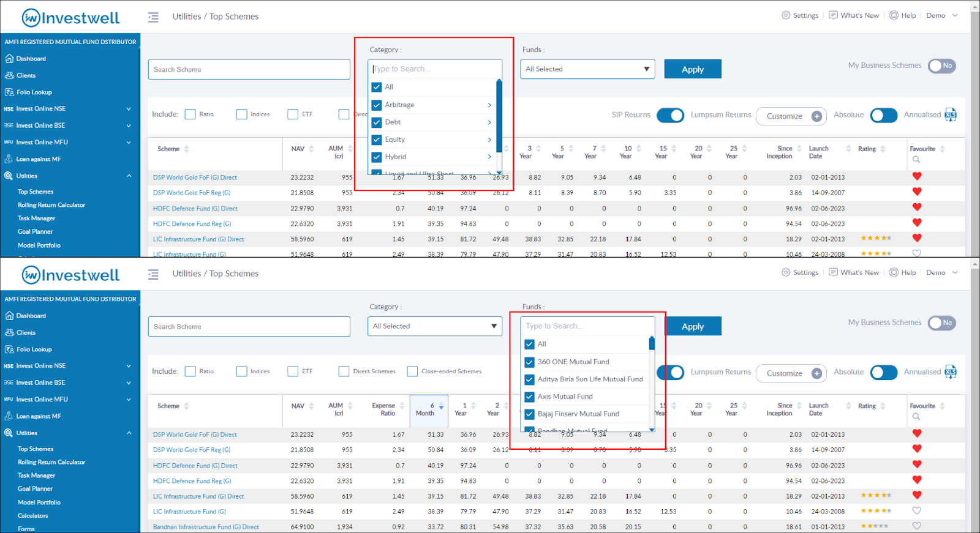Click Customize button in upper screenshot
The height and width of the screenshot is (533, 980).
click(x=791, y=116)
